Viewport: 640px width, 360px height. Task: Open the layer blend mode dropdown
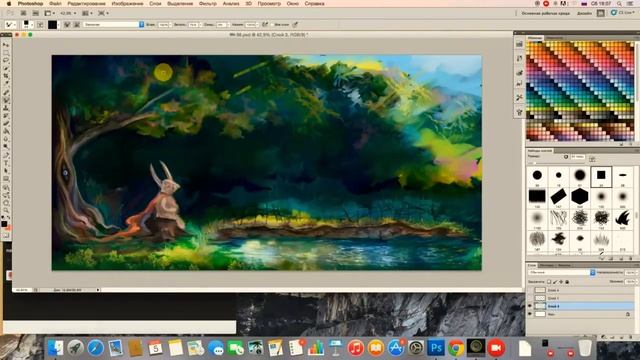[561, 272]
